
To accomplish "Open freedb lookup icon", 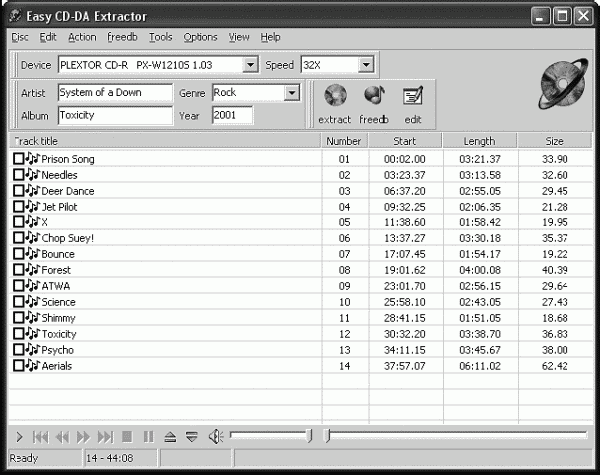I will tap(374, 97).
